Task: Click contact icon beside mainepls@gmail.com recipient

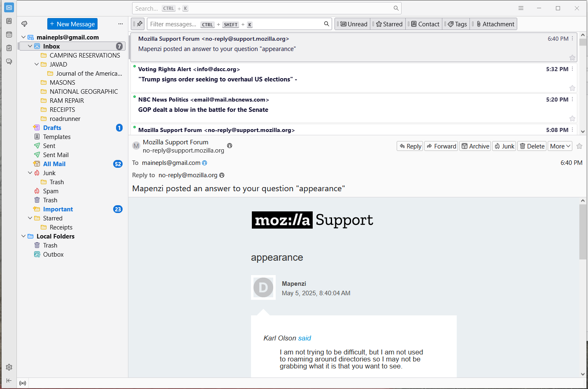Action: (205, 163)
